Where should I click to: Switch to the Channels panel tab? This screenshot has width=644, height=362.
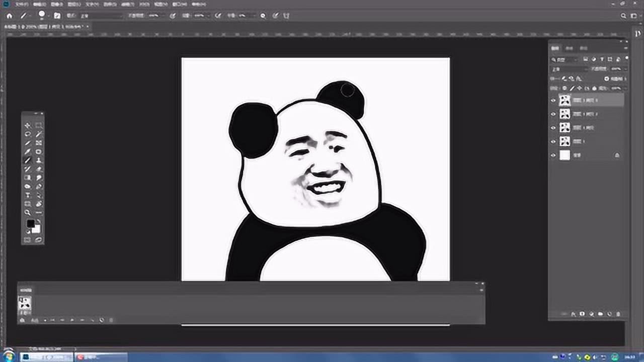coord(569,48)
